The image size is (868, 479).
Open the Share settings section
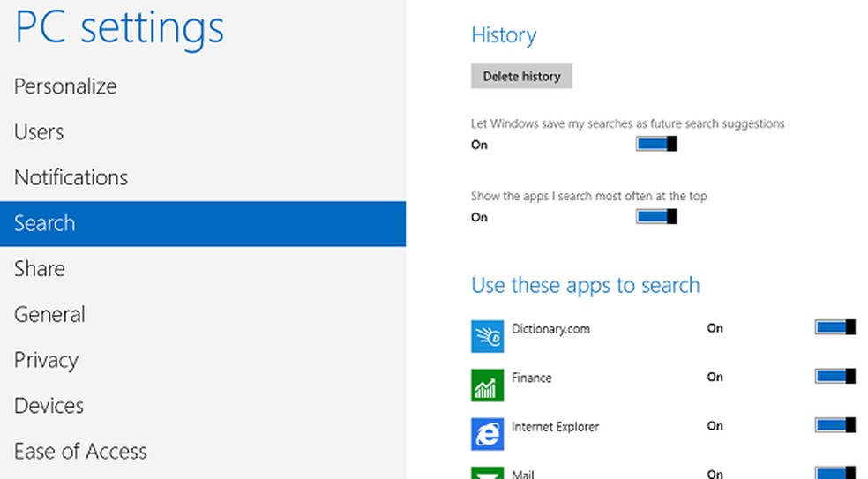[x=40, y=269]
